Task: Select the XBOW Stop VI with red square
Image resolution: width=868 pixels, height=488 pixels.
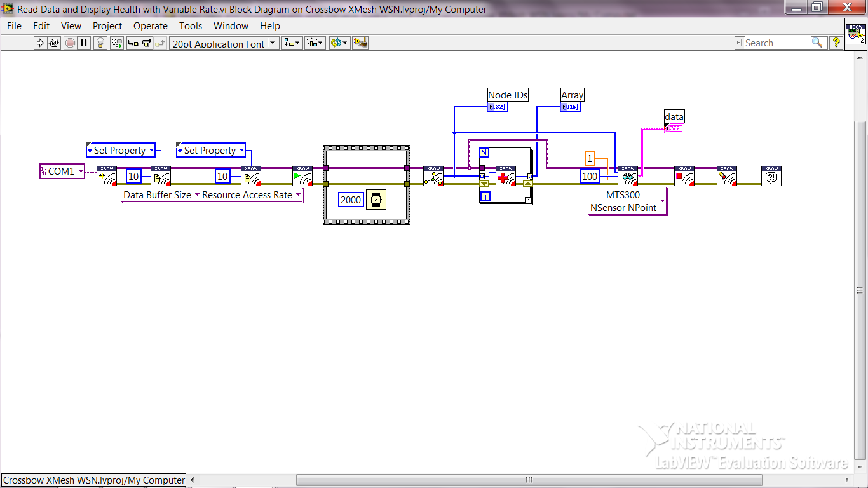Action: click(684, 175)
